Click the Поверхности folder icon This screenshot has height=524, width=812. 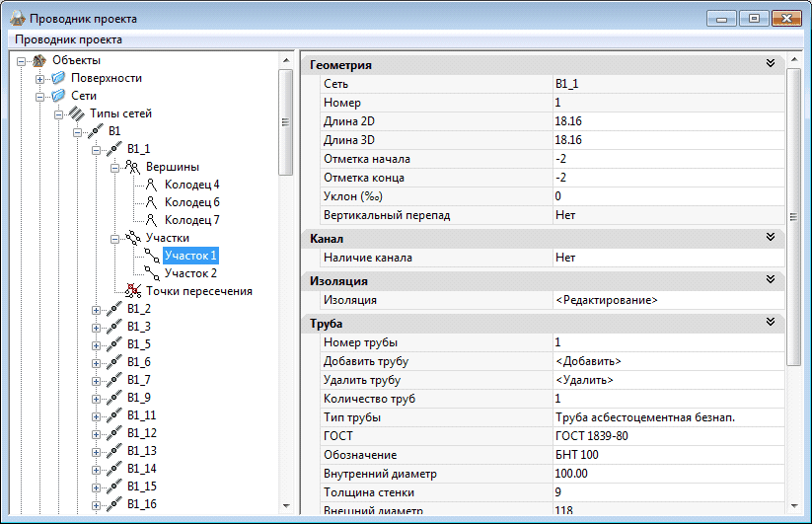pyautogui.click(x=58, y=78)
